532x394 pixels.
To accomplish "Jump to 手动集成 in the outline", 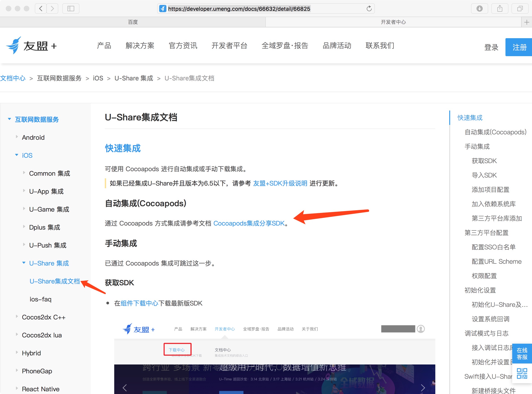I will pyautogui.click(x=477, y=146).
